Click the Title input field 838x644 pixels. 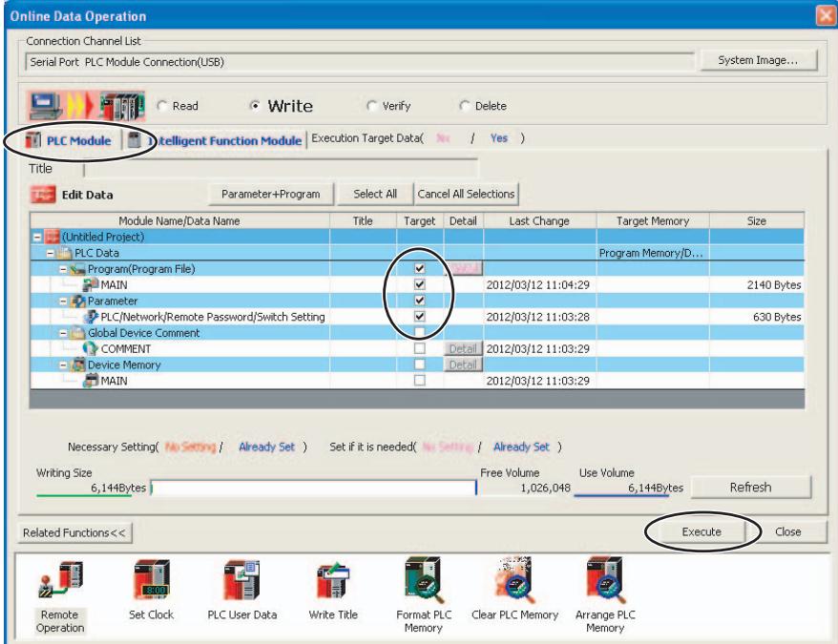281,169
